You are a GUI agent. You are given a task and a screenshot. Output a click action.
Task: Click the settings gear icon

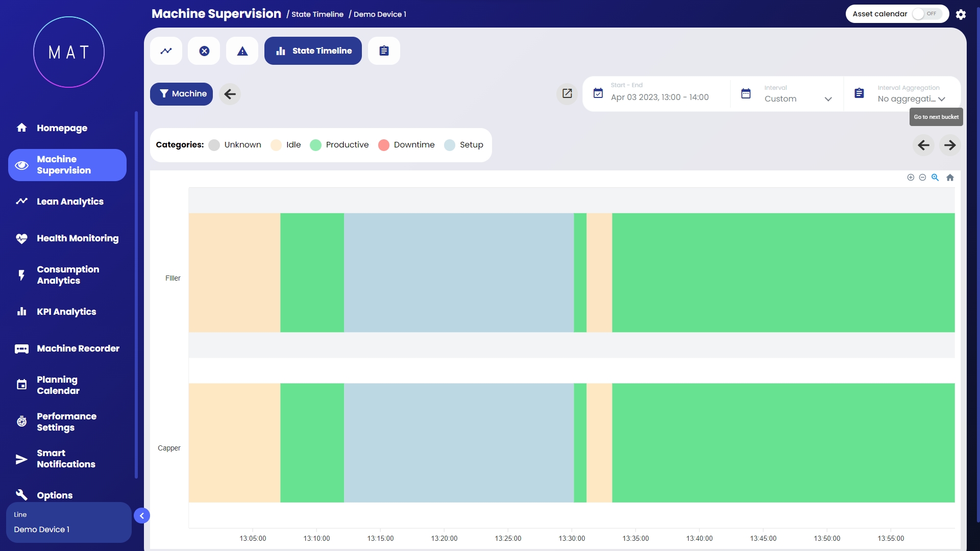click(x=961, y=14)
